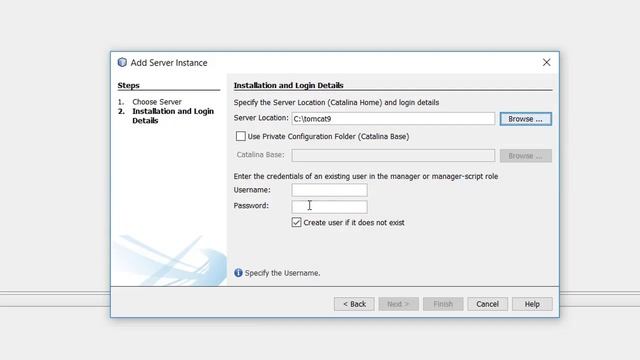Image resolution: width=640 pixels, height=360 pixels.
Task: Click step 2 Installation and Login Details
Action: pos(173,116)
